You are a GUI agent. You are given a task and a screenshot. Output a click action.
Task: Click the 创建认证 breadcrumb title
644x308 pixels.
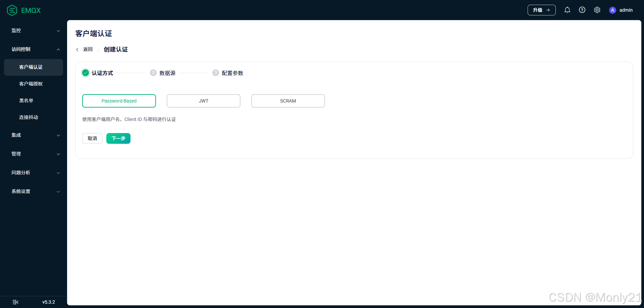(x=116, y=50)
